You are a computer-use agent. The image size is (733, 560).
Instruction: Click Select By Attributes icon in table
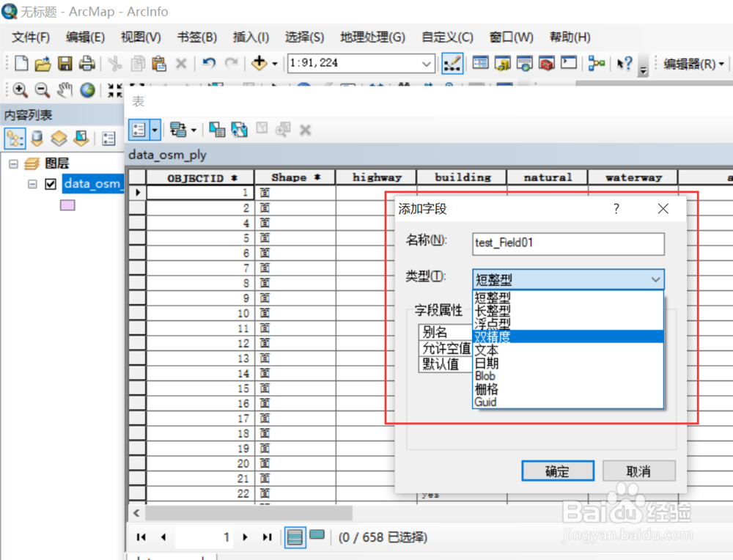pyautogui.click(x=217, y=130)
